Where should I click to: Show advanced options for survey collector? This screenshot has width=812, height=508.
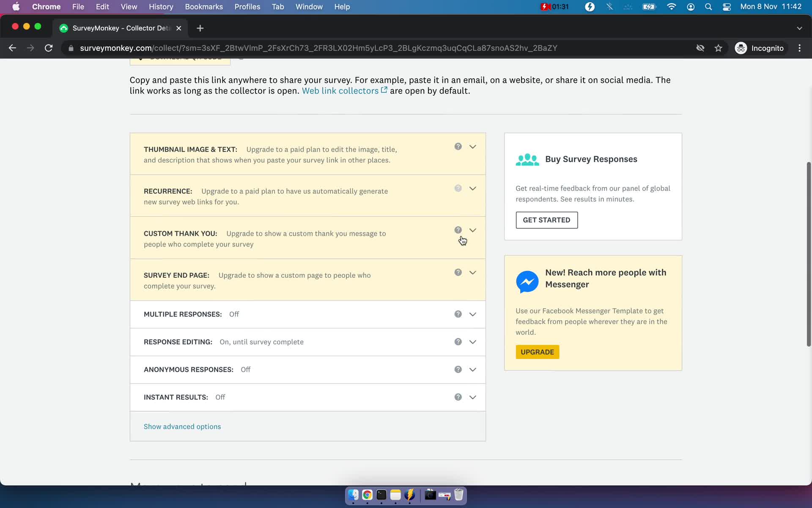182,426
